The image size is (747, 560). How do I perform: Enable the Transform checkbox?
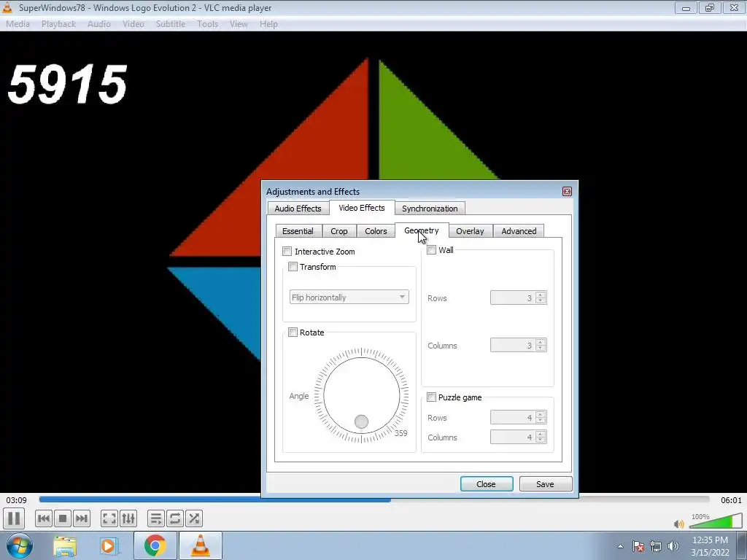pos(293,267)
